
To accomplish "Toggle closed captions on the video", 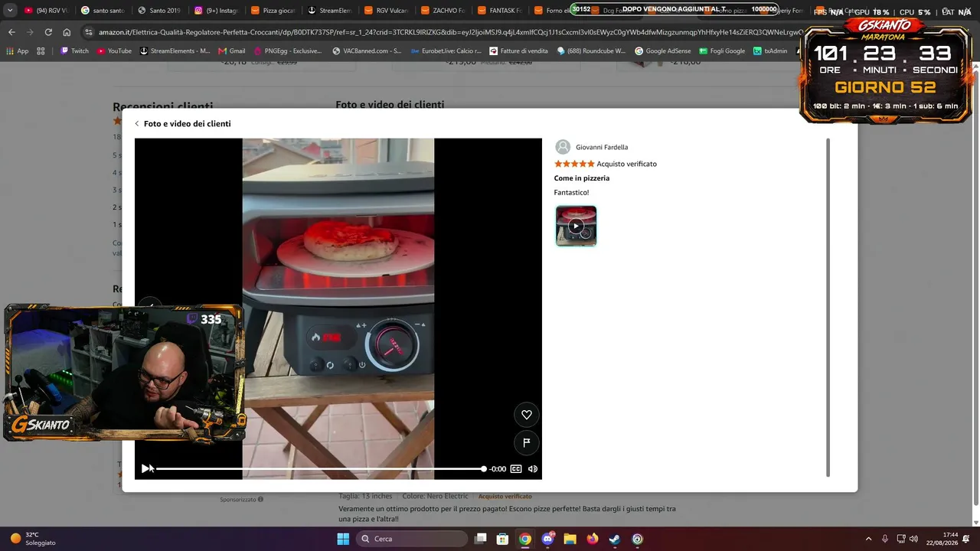I will click(x=516, y=469).
